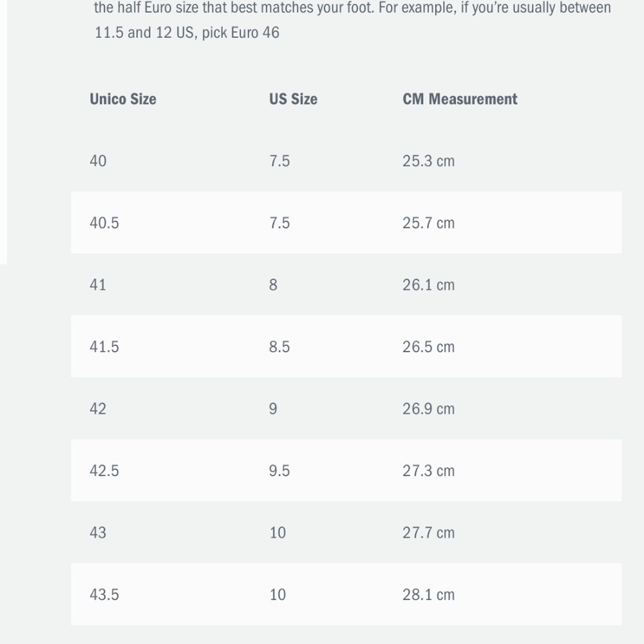Click Unico size 40.5 cell
Screen dimensions: 644x644
click(104, 223)
